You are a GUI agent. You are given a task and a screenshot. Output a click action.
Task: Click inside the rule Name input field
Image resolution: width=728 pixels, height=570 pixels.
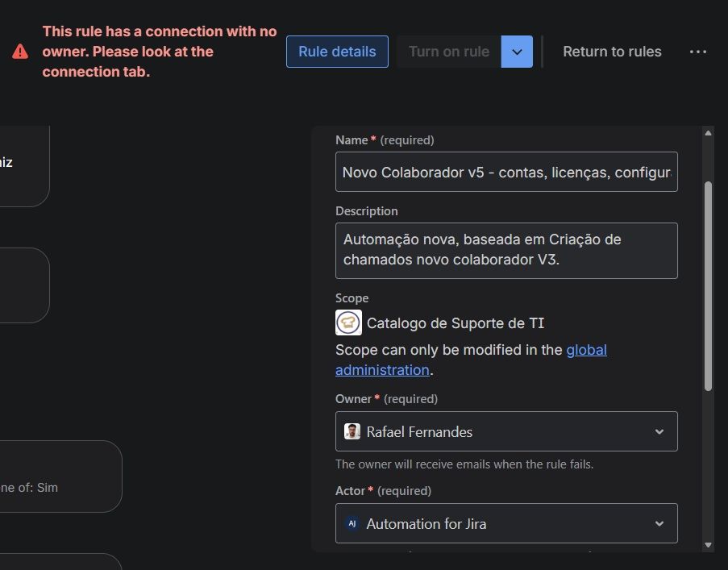[506, 172]
